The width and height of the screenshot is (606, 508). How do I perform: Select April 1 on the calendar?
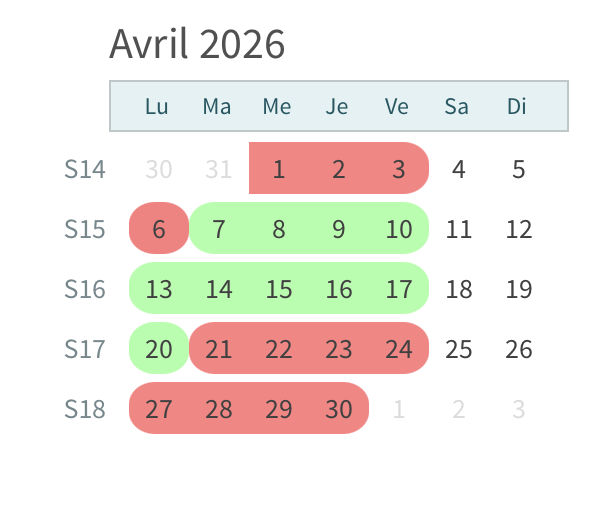click(x=279, y=169)
